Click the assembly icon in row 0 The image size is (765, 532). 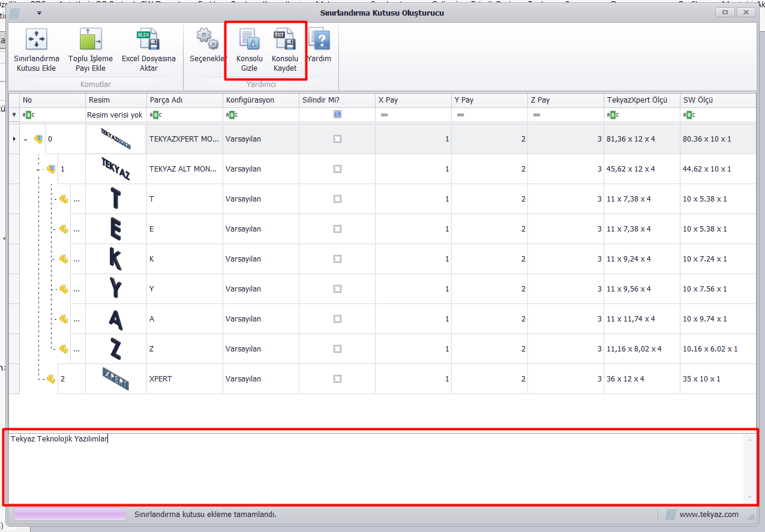(38, 139)
